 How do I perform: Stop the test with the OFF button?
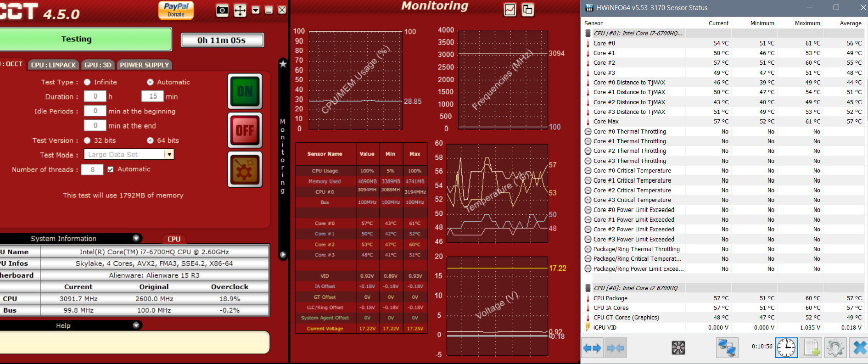tap(245, 130)
